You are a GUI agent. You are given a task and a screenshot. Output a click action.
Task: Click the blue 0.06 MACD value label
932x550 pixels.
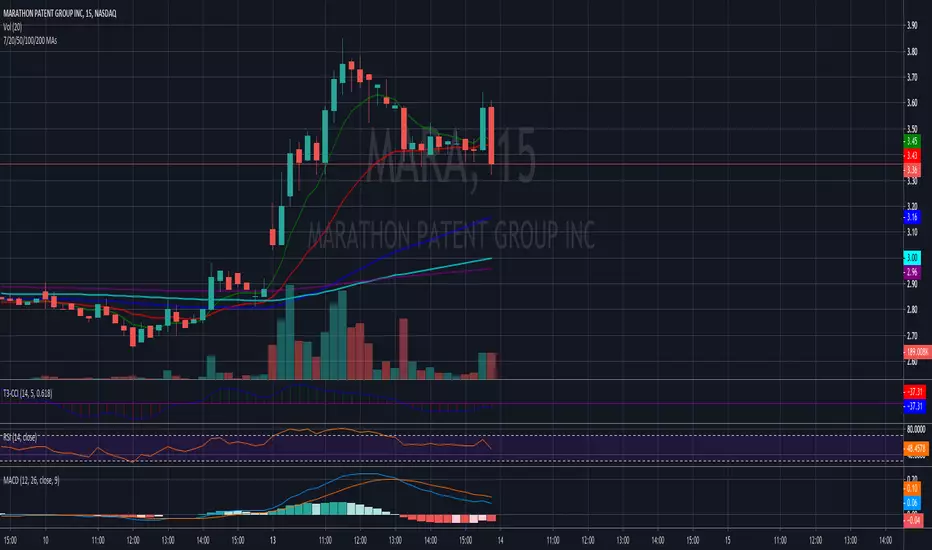tap(912, 503)
